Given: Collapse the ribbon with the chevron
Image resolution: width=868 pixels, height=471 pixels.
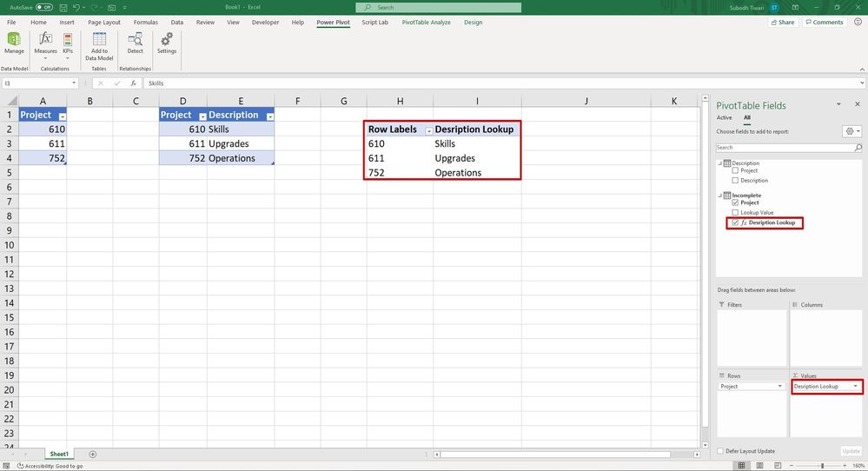Looking at the screenshot, I should tap(862, 70).
